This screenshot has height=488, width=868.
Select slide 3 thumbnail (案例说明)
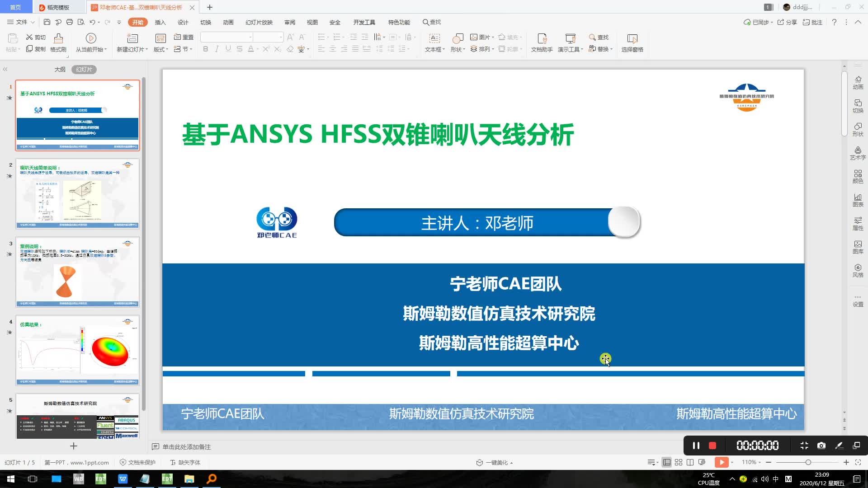pyautogui.click(x=77, y=272)
